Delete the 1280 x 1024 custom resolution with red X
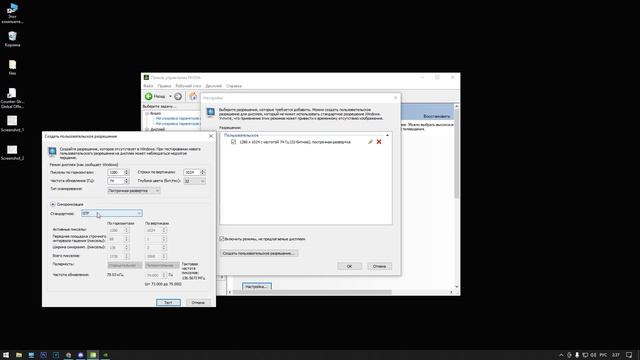This screenshot has width=640, height=360. click(379, 142)
